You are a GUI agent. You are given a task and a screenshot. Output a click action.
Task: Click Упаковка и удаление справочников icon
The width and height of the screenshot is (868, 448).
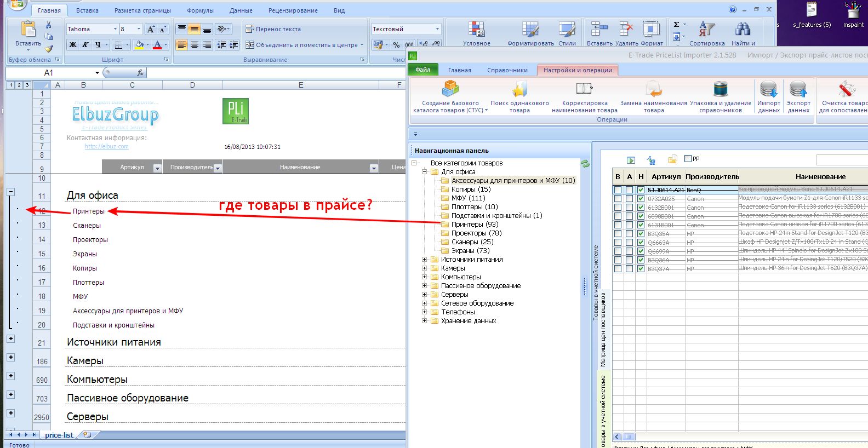(720, 88)
